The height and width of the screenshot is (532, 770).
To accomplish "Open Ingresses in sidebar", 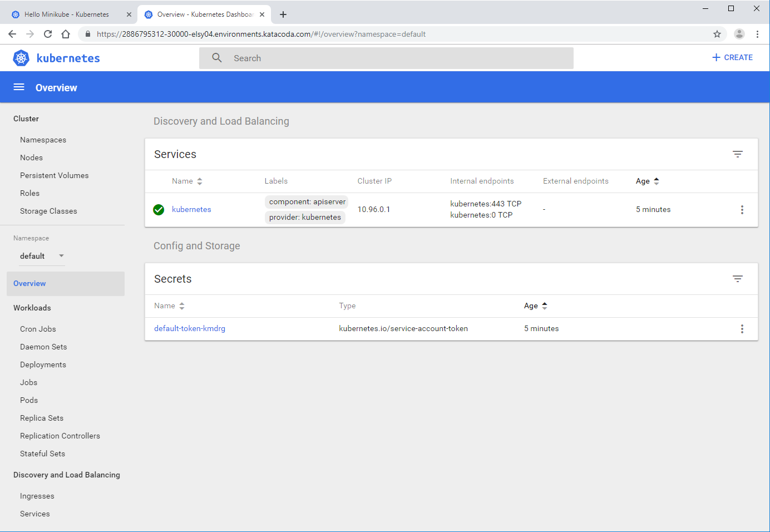I will [x=37, y=496].
